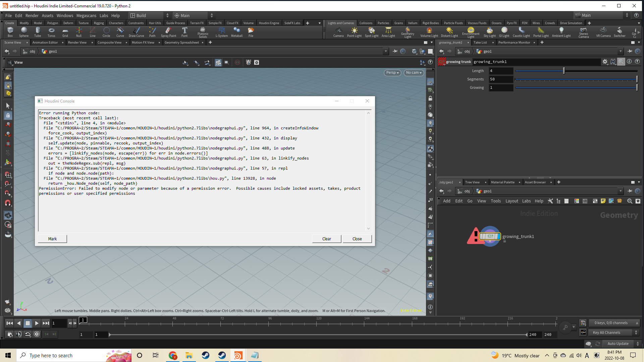Image resolution: width=644 pixels, height=362 pixels.
Task: Add a Distant Light
Action: (449, 32)
